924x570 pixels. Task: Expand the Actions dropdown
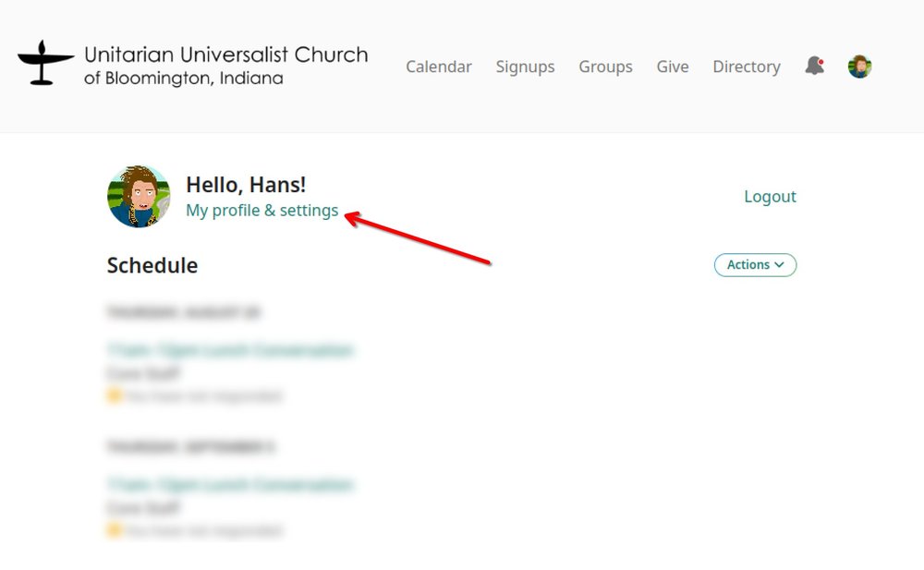point(755,264)
